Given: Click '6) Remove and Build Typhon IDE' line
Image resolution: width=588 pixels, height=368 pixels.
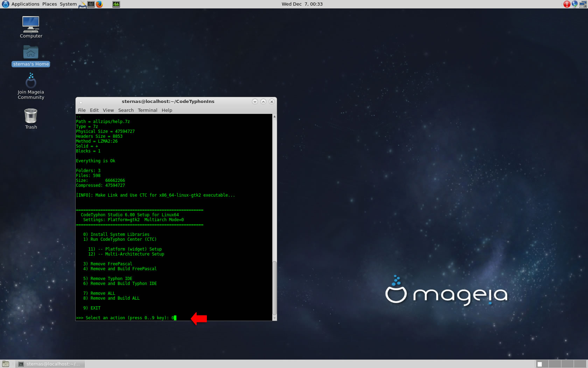Looking at the screenshot, I should click(120, 284).
